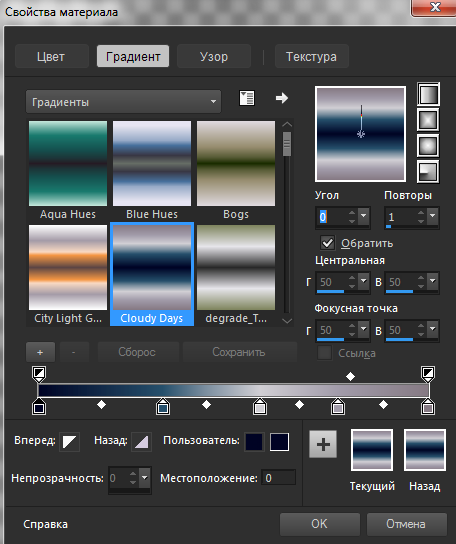This screenshot has width=456, height=544.
Task: Open the Градиенты category dropdown
Action: click(x=123, y=102)
